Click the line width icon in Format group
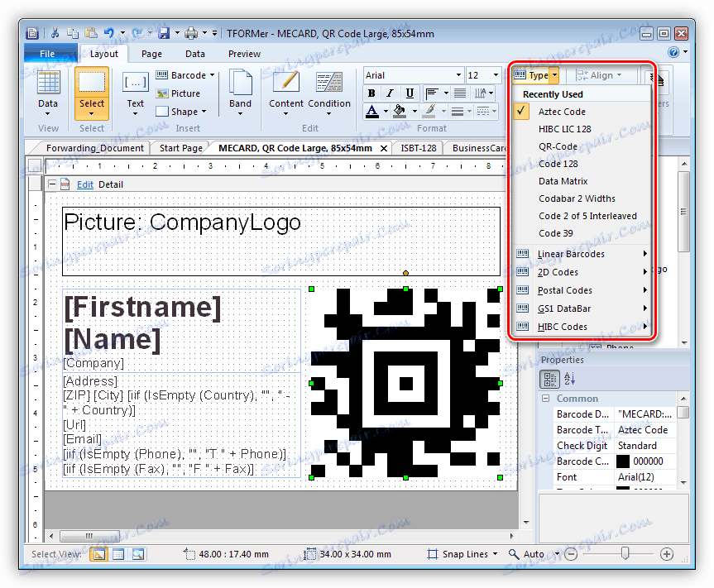This screenshot has height=588, width=714. point(458,111)
